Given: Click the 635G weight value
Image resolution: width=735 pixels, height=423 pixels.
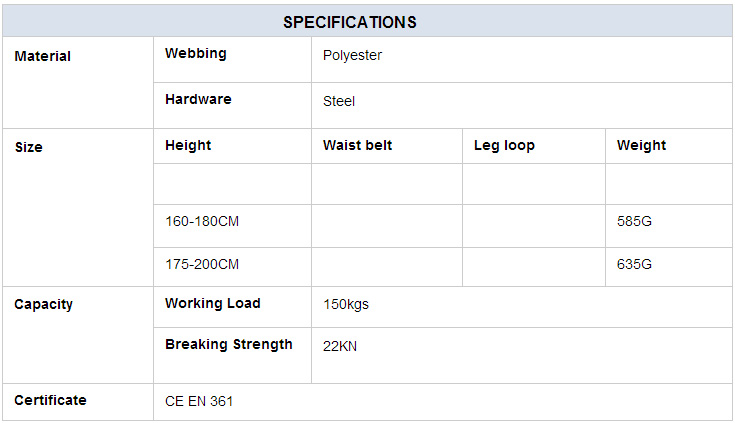Looking at the screenshot, I should coord(634,264).
